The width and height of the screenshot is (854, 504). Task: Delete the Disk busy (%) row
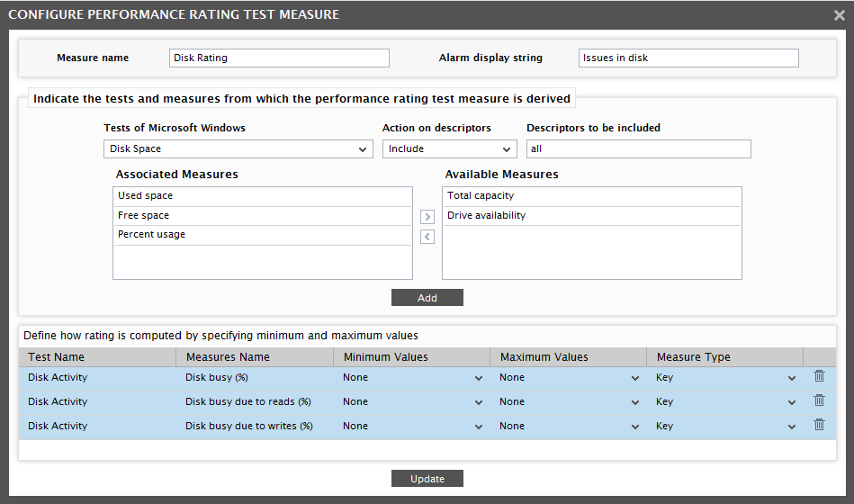click(819, 376)
